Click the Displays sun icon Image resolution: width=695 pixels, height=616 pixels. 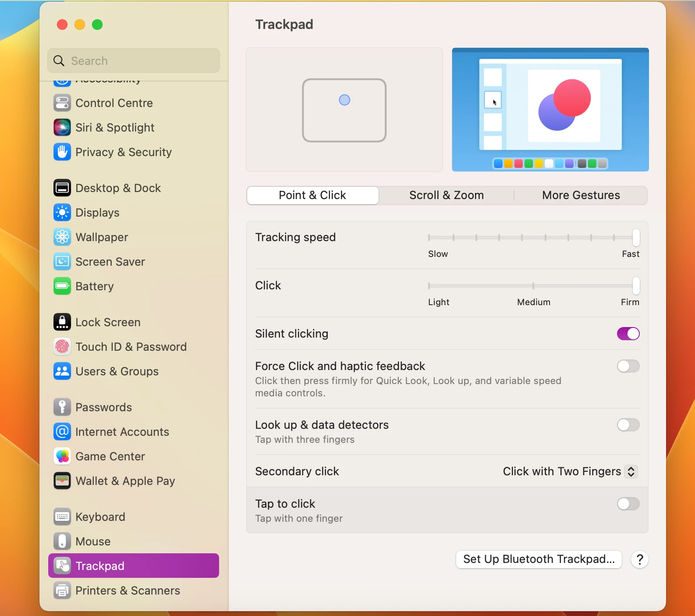pyautogui.click(x=62, y=213)
